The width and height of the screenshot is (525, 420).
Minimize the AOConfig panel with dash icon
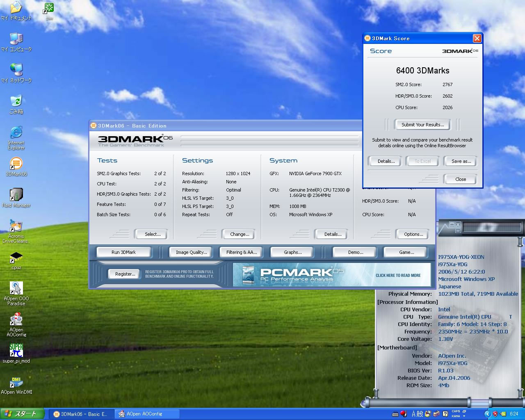[458, 231]
